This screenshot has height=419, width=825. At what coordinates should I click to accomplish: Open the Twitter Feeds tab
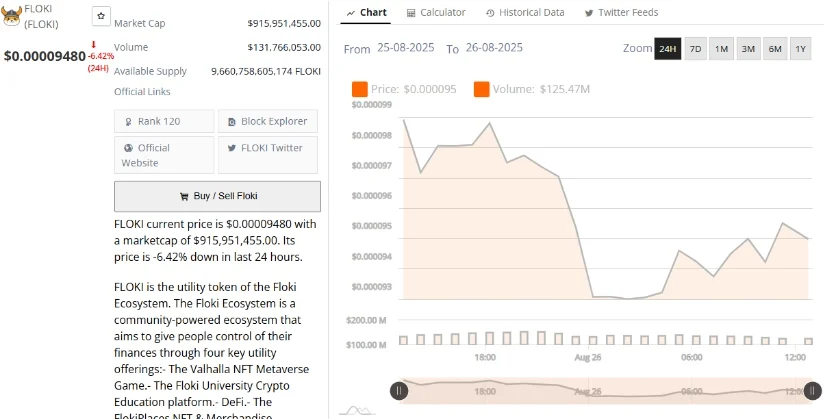coord(620,13)
